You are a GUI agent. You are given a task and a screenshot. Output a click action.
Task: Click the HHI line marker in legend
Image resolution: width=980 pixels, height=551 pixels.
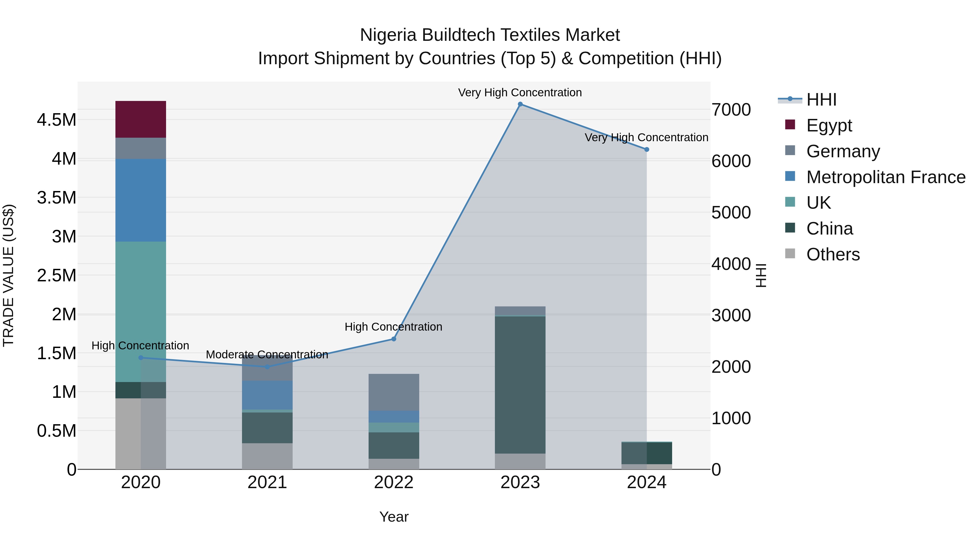(x=790, y=99)
